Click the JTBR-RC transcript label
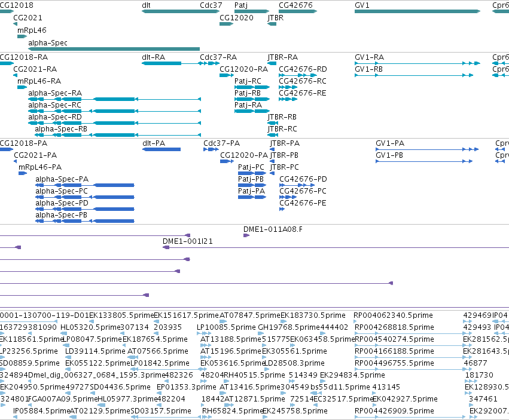This screenshot has height=420, width=509. point(282,129)
